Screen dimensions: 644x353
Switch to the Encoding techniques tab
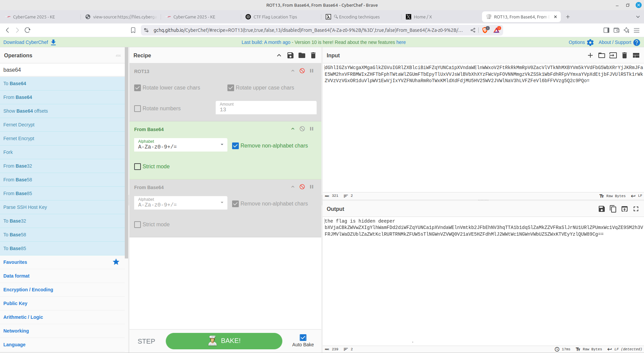pos(359,17)
